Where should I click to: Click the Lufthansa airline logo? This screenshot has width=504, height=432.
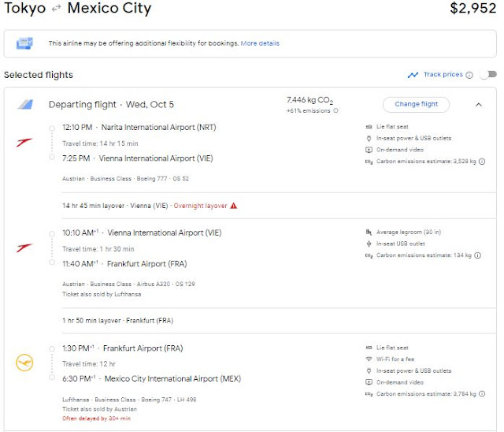[x=24, y=363]
